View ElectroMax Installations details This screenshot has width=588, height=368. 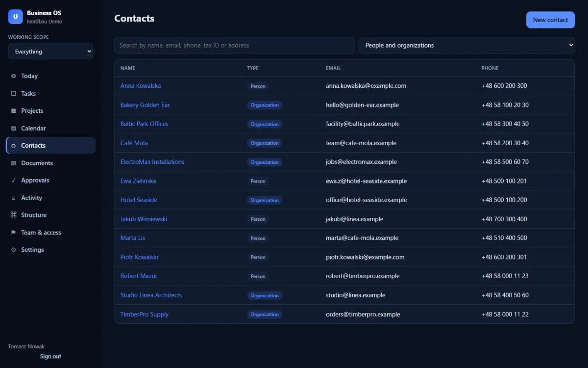152,162
